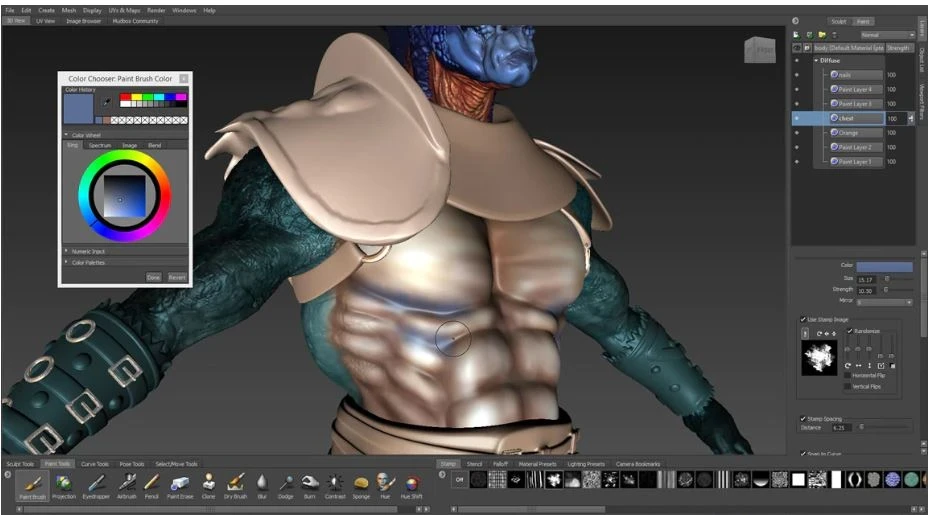Screen dimensions: 932x515
Task: Open the Lighting Presets tab
Action: (x=585, y=464)
